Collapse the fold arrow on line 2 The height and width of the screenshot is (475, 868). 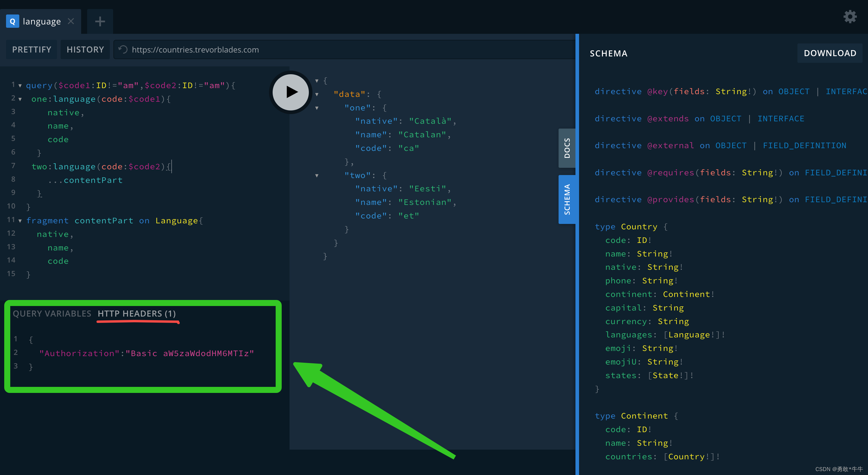pos(20,100)
